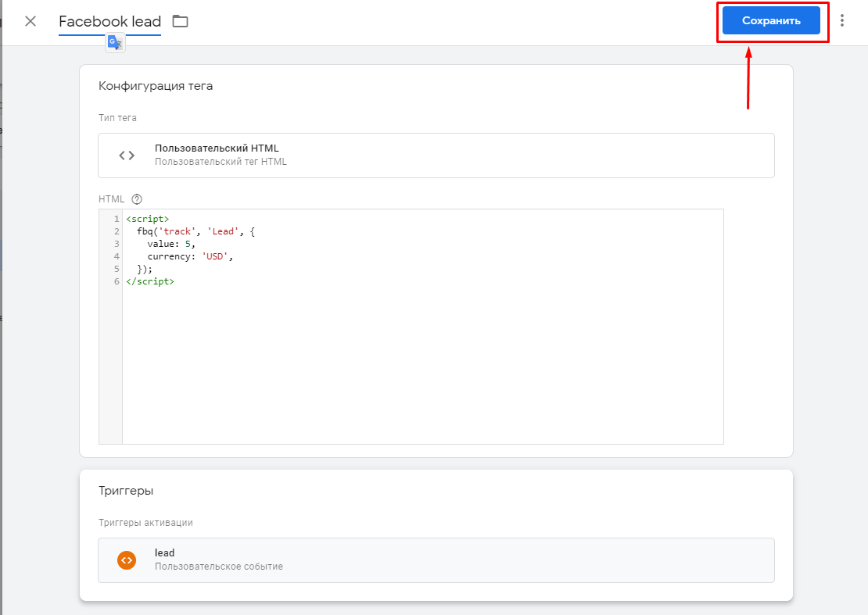Click the folder icon beside the tag name
This screenshot has height=615, width=868.
pos(181,21)
